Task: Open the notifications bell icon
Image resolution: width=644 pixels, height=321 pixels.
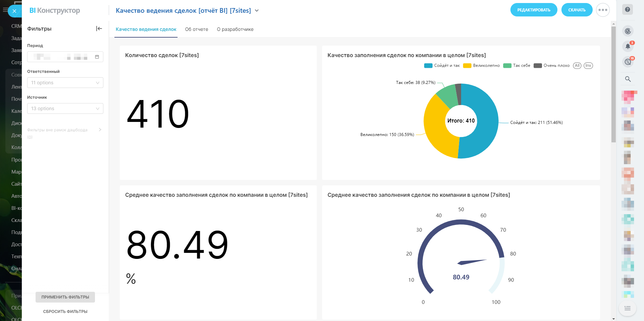Action: click(x=628, y=46)
